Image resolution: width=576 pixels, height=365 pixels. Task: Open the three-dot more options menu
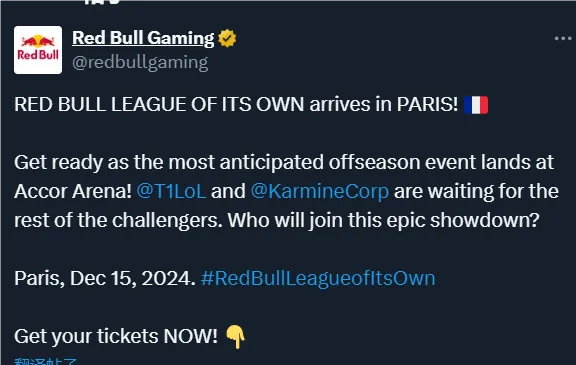[x=563, y=38]
